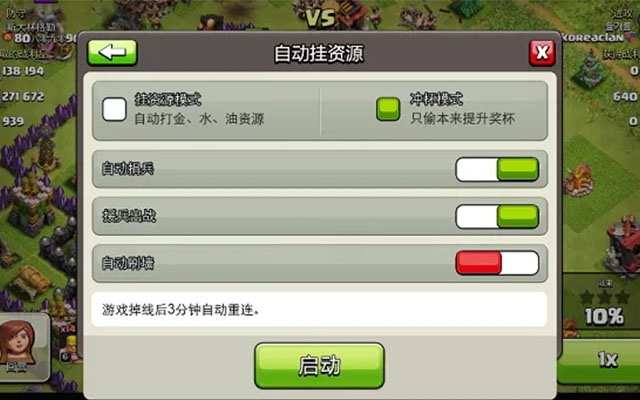
Task: Close the 自动挂资源 dialog with red X
Action: click(542, 53)
